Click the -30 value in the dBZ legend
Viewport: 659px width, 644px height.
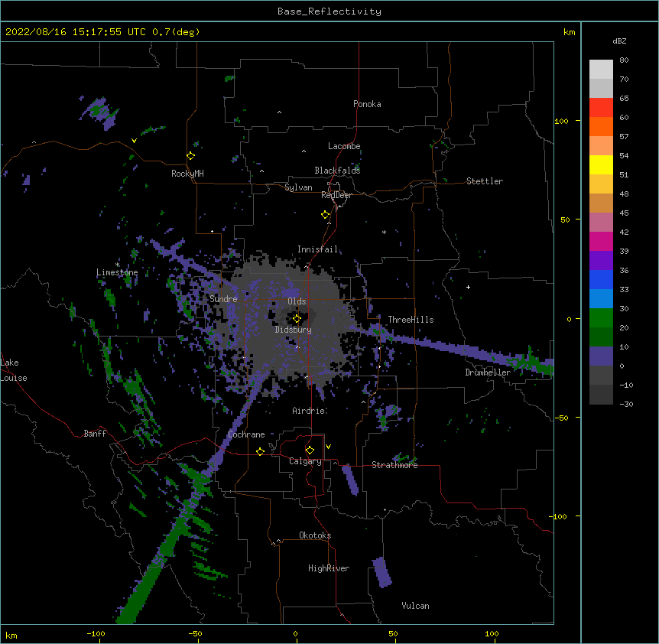pyautogui.click(x=626, y=405)
